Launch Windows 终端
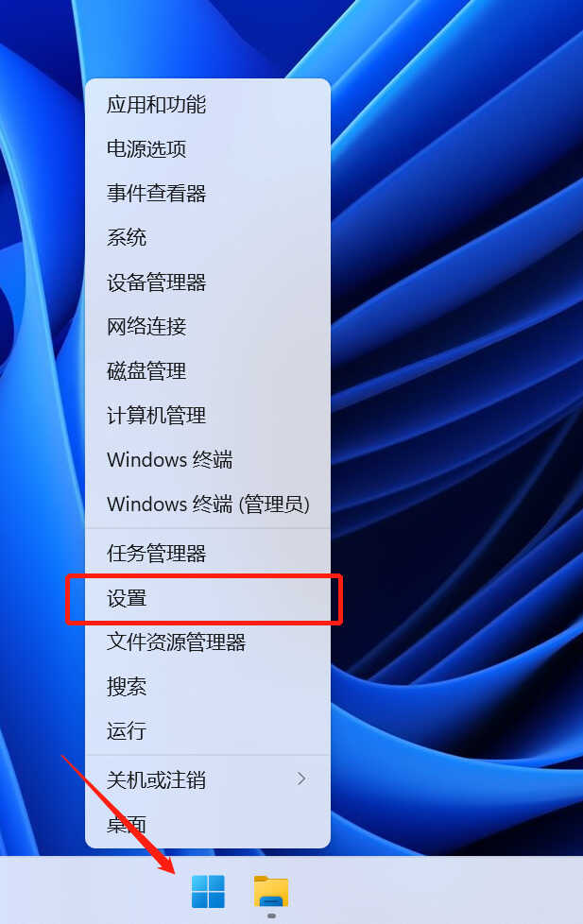 tap(208, 460)
